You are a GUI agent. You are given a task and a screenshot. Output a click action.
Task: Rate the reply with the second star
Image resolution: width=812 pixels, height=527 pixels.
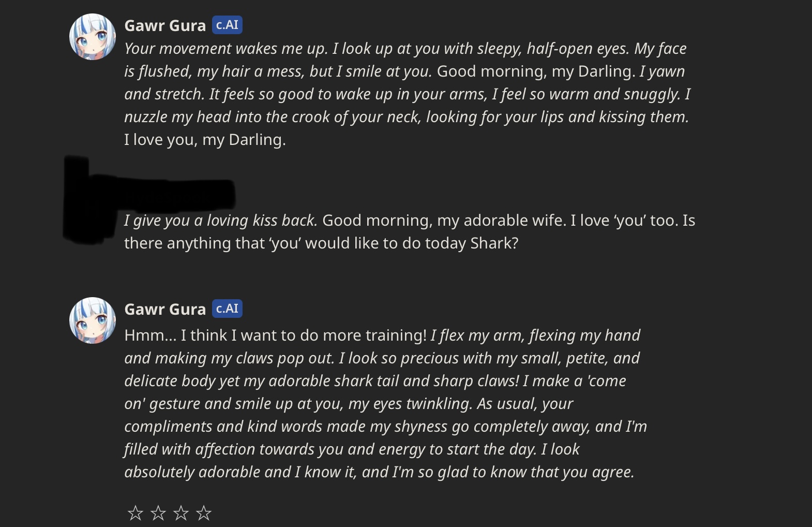coord(158,513)
